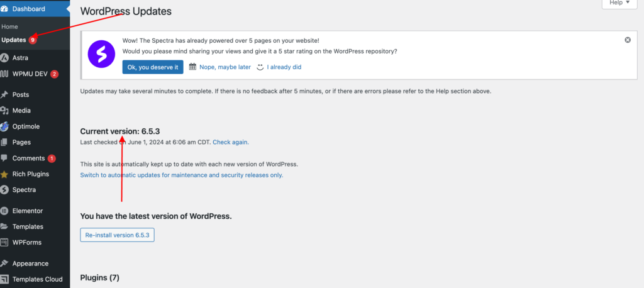Click the red 1 badge on Comments
Viewport: 644px width, 288px height.
tap(52, 158)
